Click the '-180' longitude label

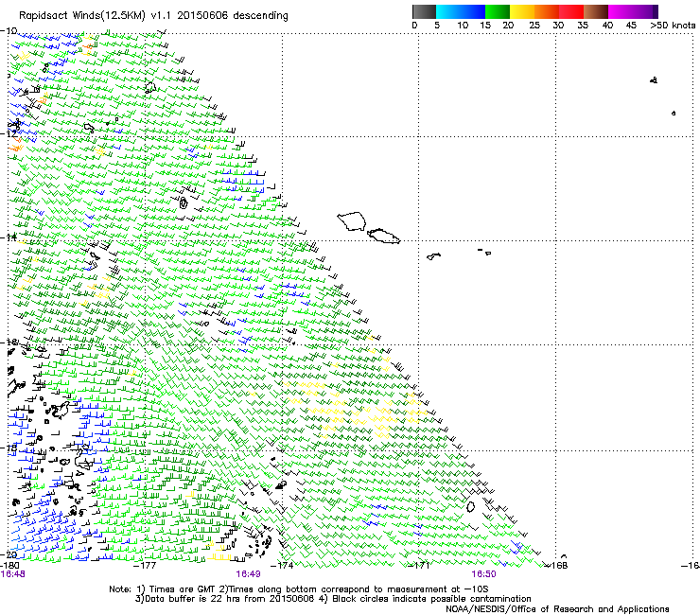click(x=9, y=566)
